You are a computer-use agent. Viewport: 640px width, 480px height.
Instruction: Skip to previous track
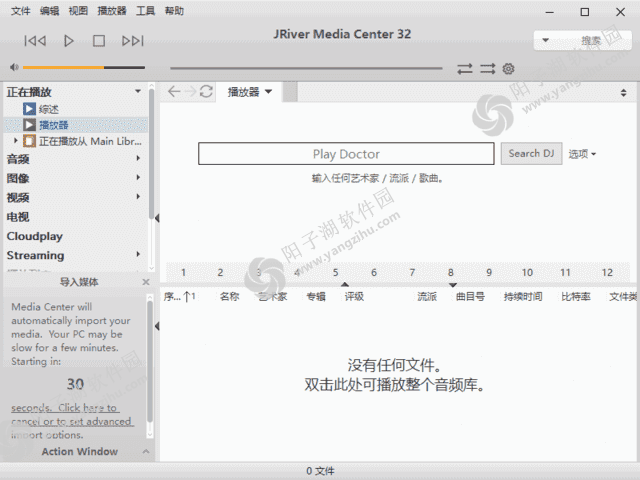35,41
